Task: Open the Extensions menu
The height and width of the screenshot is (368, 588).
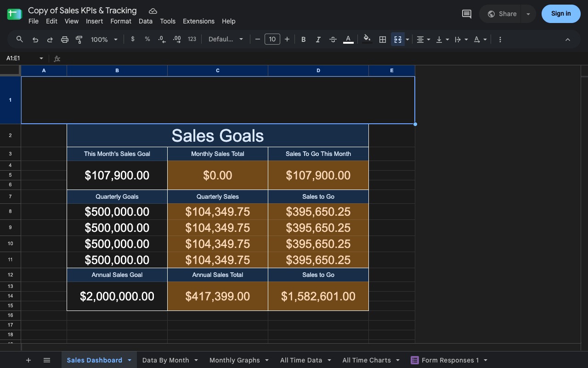Action: click(198, 21)
